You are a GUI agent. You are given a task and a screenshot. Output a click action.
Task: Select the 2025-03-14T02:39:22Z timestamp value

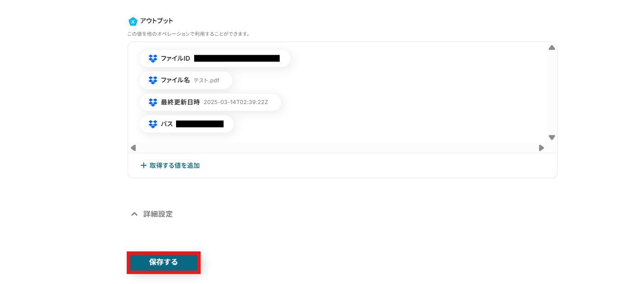tap(236, 102)
